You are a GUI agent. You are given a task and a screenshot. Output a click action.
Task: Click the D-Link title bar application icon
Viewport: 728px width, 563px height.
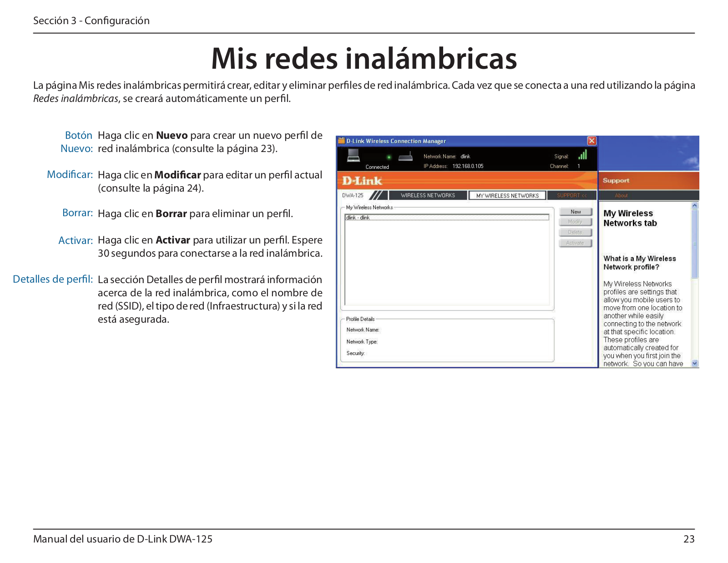pos(341,141)
